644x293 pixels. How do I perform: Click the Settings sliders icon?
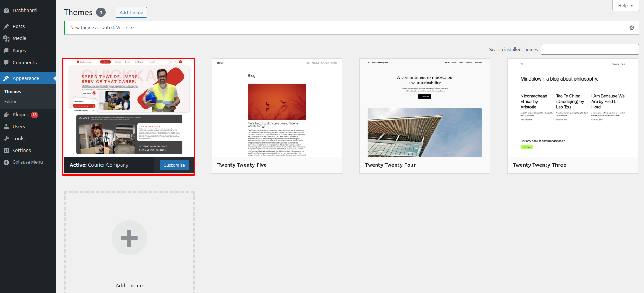[6, 151]
